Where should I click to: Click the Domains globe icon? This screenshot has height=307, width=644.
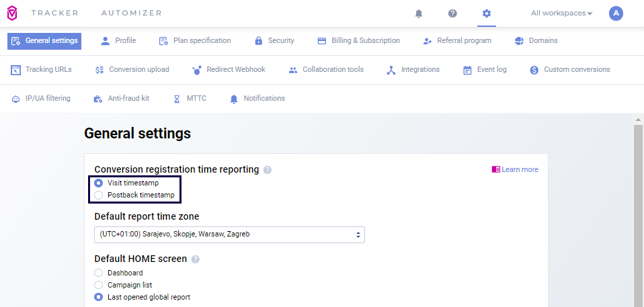click(x=519, y=40)
